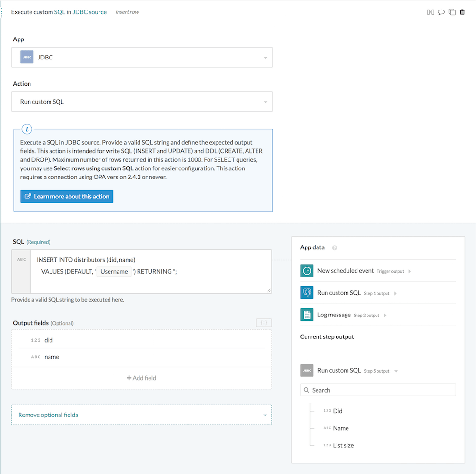Select the Log message step icon
This screenshot has width=476, height=474.
click(307, 315)
